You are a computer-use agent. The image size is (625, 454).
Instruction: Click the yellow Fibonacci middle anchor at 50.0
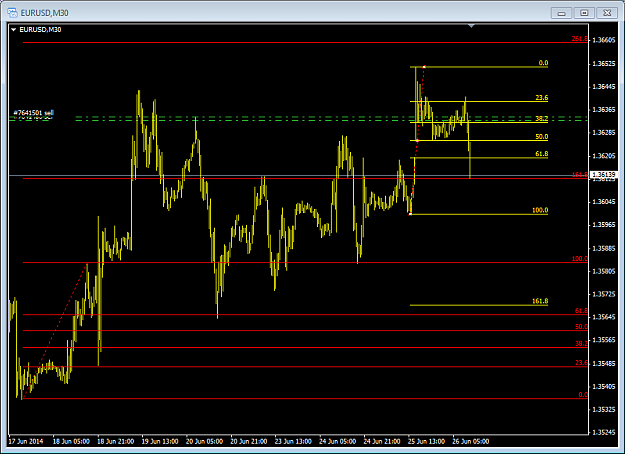[x=417, y=140]
